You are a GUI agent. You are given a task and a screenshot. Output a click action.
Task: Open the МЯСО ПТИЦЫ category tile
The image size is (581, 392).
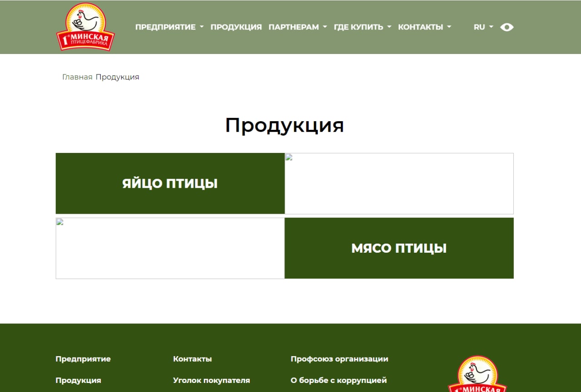pos(399,248)
